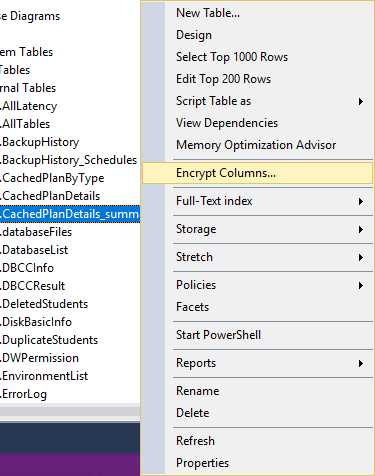Click View Dependencies

pyautogui.click(x=227, y=123)
